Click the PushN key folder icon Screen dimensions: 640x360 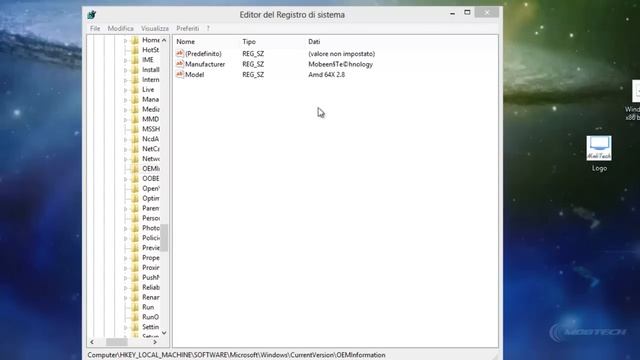click(x=135, y=278)
